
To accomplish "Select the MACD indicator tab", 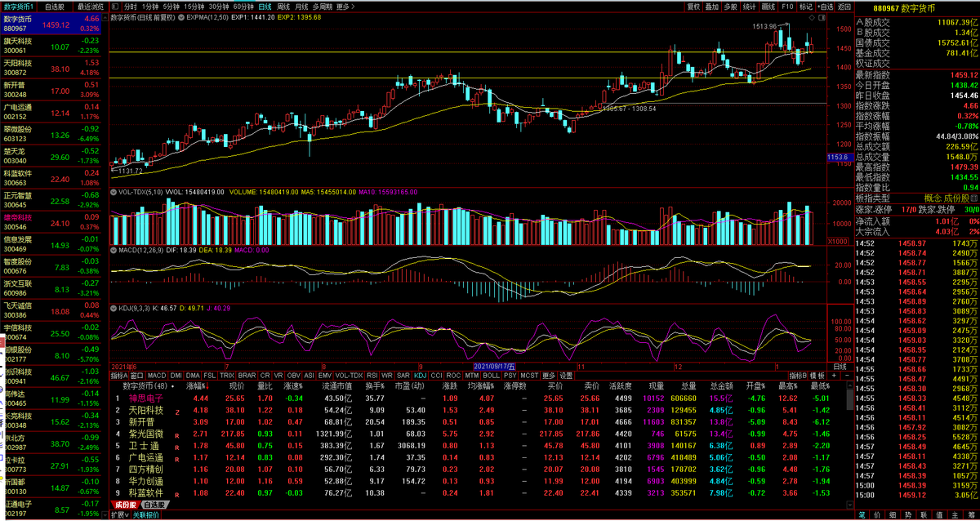I will pyautogui.click(x=156, y=376).
